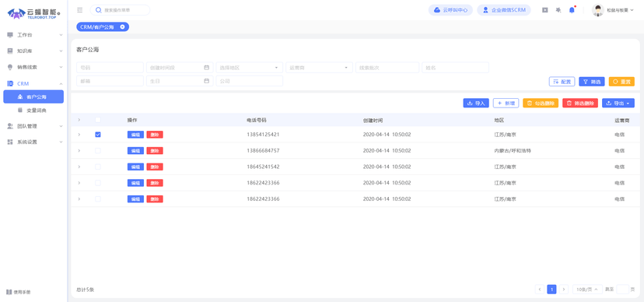Toggle the select-all header checkbox
The image size is (644, 302).
(x=98, y=120)
